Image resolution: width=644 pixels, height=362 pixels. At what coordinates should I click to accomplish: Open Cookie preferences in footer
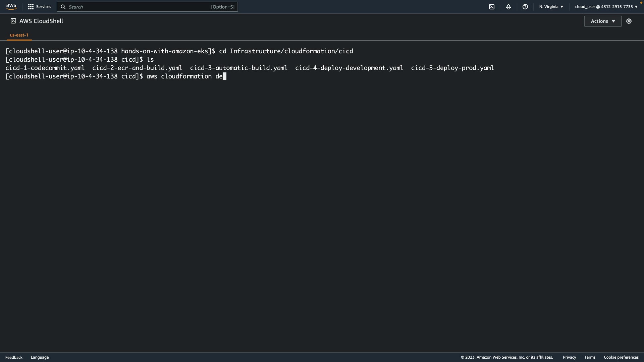(x=621, y=357)
